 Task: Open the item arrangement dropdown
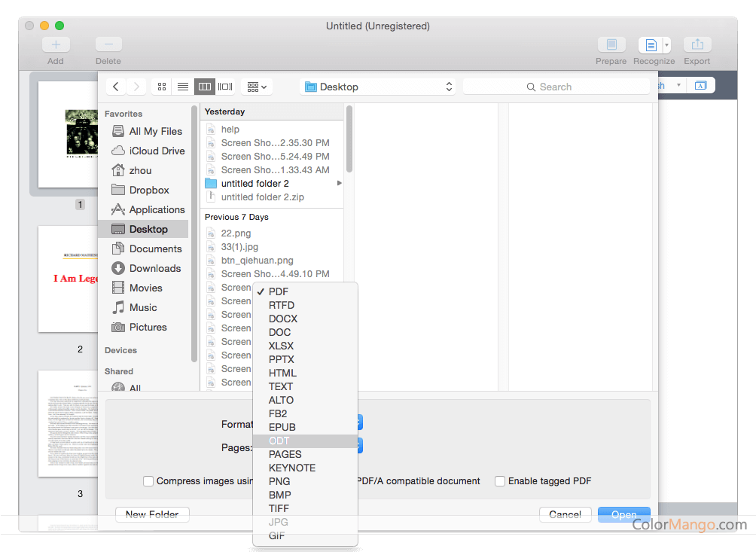click(257, 87)
